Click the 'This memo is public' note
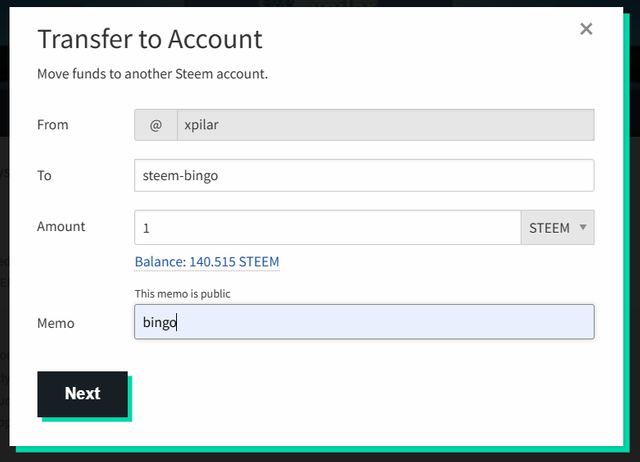The width and height of the screenshot is (640, 462). tap(182, 294)
